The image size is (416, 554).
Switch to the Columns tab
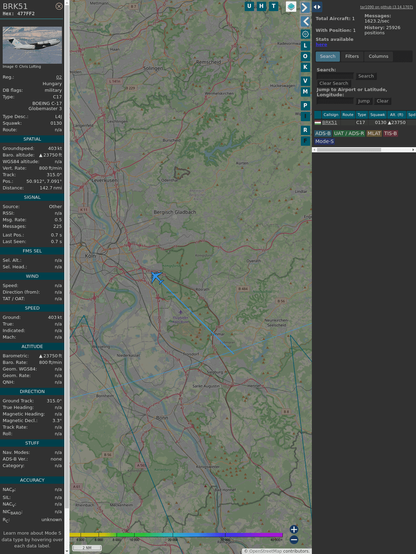378,57
